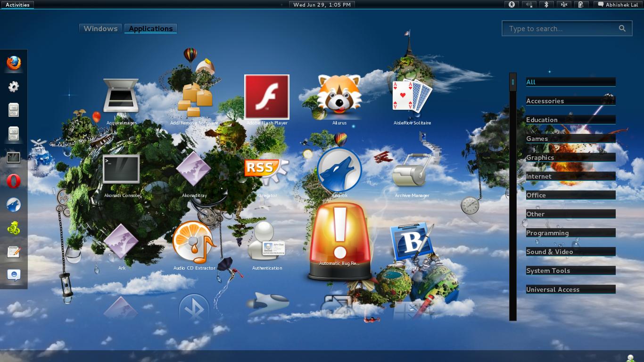
Task: Show Programming applications
Action: (x=571, y=233)
